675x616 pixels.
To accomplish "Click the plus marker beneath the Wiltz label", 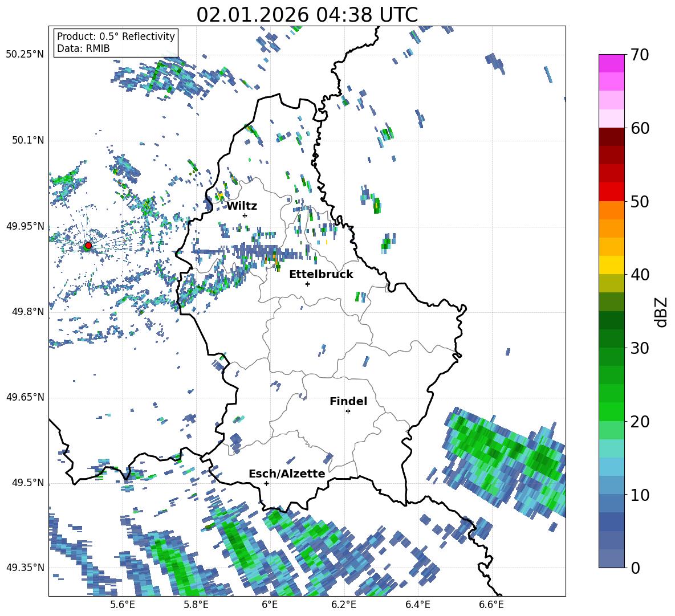I will (x=245, y=215).
